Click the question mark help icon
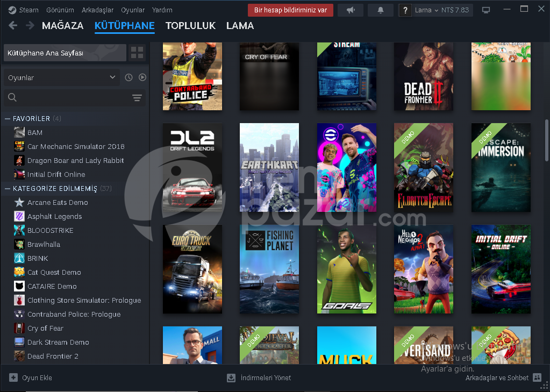550x392 pixels. tap(405, 10)
